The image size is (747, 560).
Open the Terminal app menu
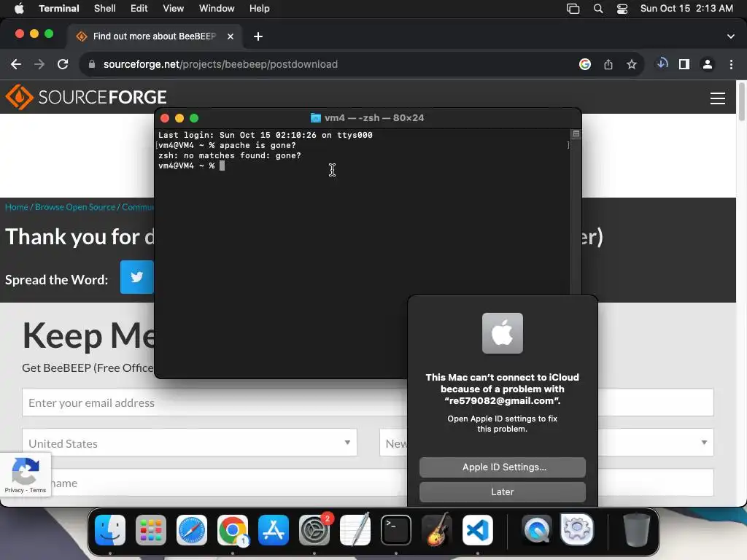[58, 8]
